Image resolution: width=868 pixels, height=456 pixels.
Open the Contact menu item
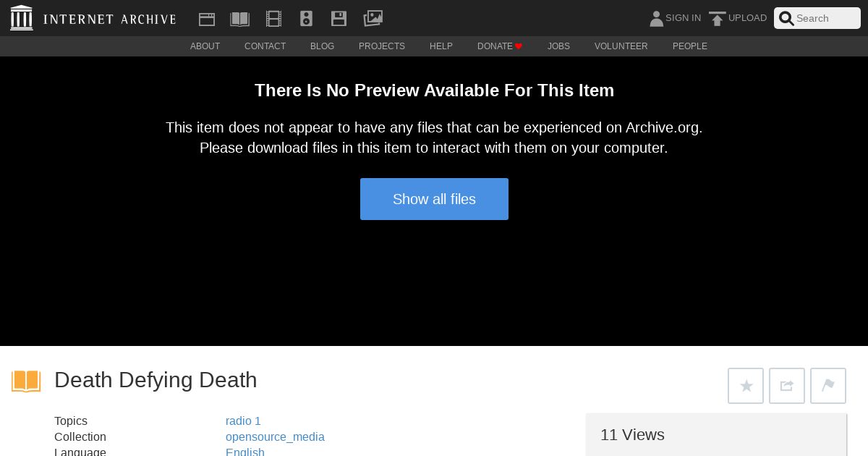point(265,46)
